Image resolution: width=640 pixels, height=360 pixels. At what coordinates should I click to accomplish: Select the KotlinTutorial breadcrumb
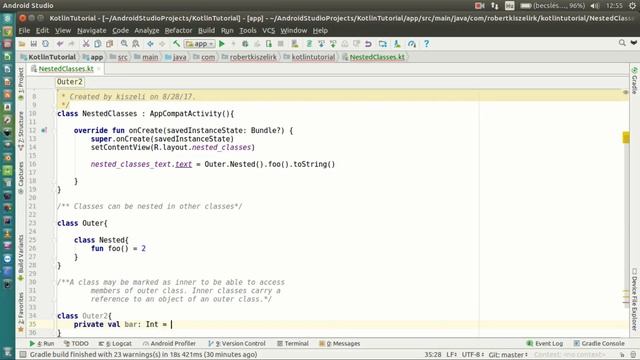[x=48, y=57]
